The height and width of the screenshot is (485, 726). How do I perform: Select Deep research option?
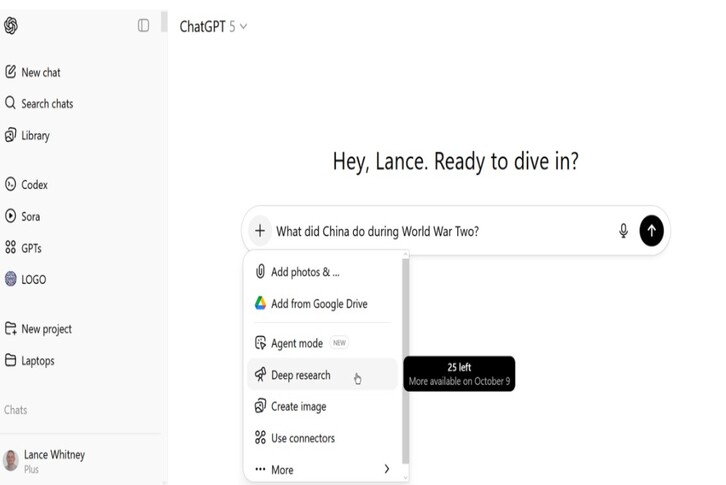click(x=323, y=374)
